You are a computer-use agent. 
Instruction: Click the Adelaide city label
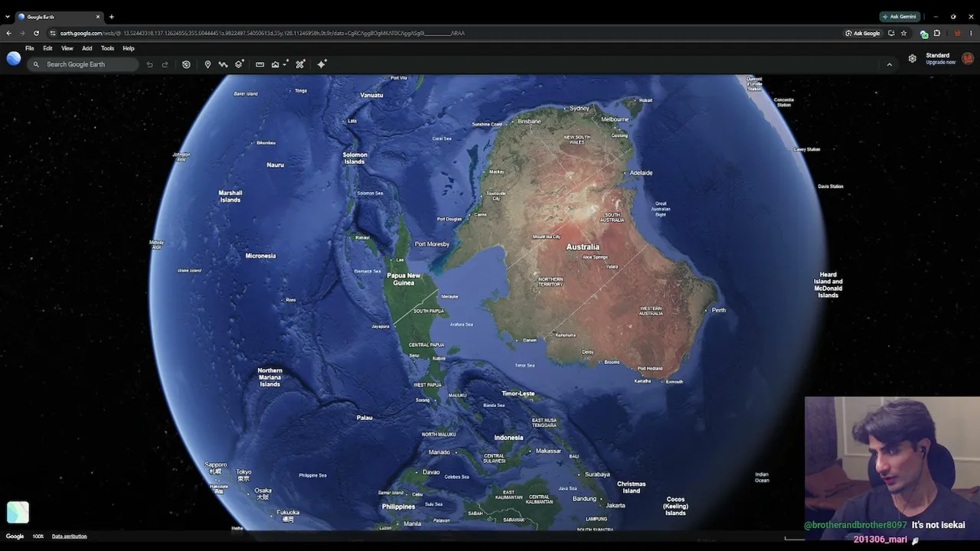pos(641,173)
